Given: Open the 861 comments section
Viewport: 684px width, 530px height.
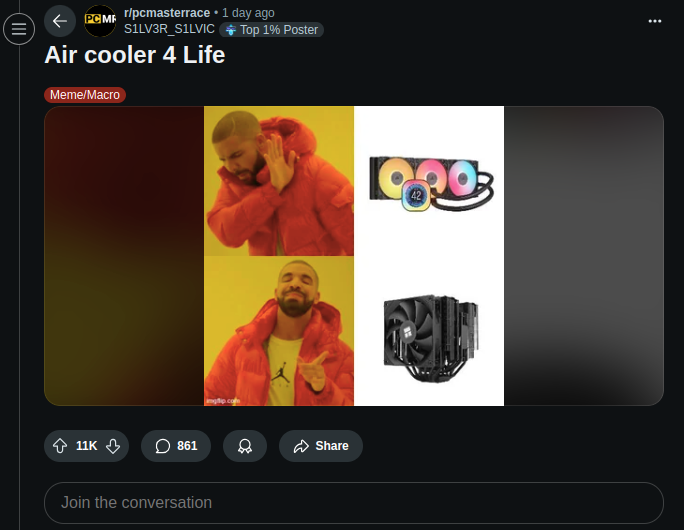Looking at the screenshot, I should pyautogui.click(x=176, y=446).
